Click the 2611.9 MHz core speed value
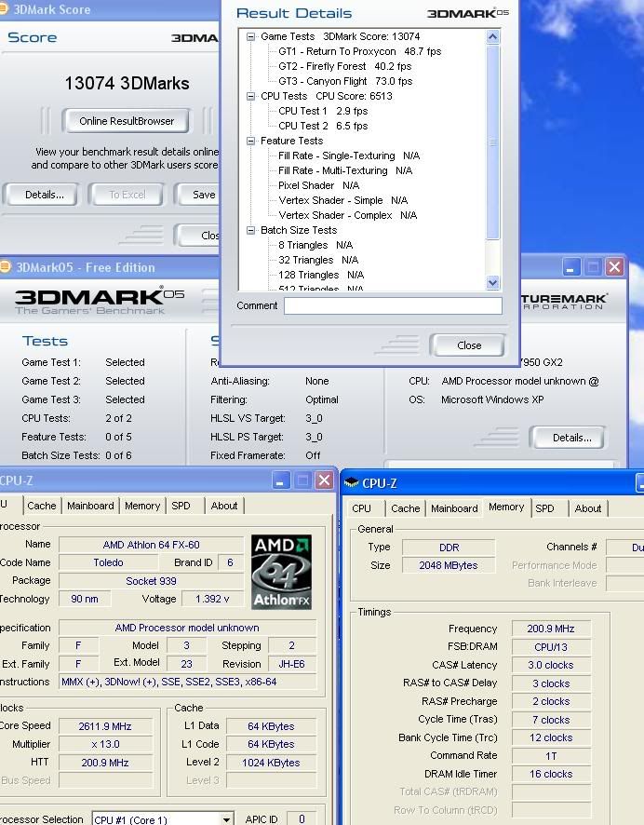644x825 pixels. [x=105, y=726]
